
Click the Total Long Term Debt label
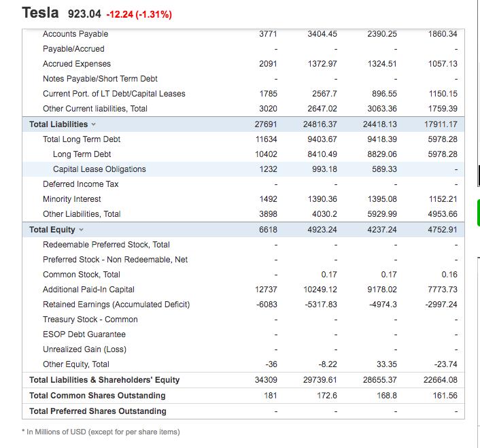tap(82, 139)
